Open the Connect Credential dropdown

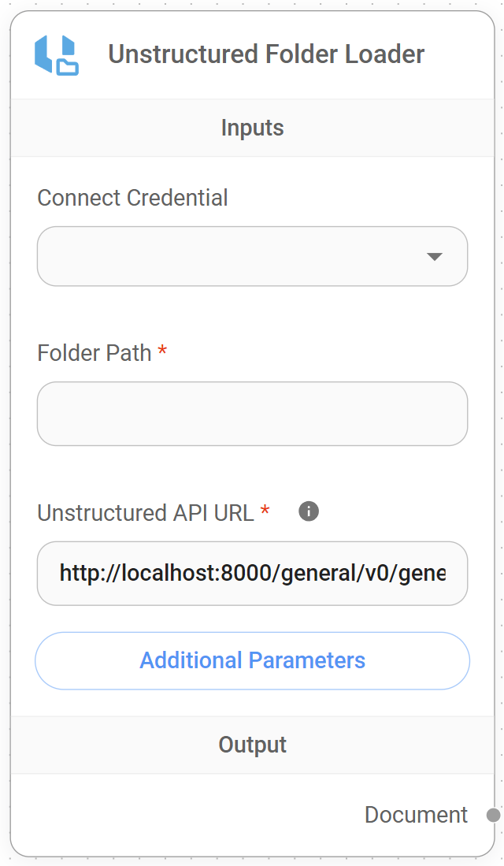click(x=252, y=255)
